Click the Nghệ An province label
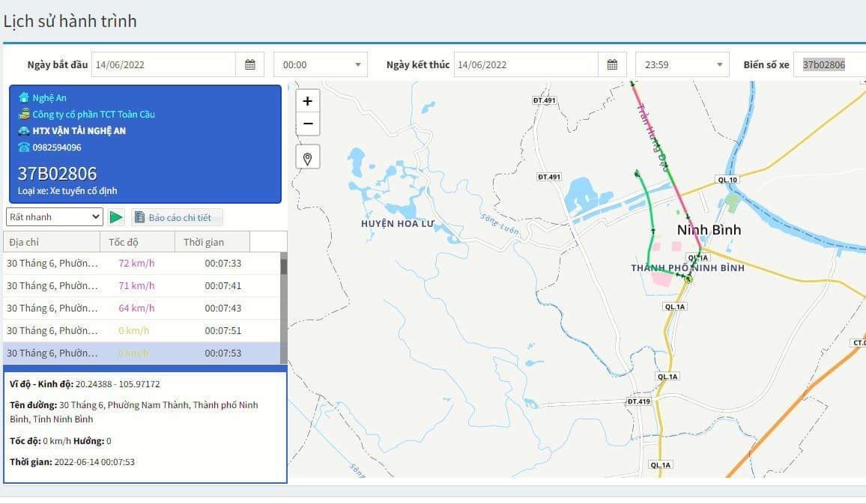This screenshot has height=504, width=866. 49,97
